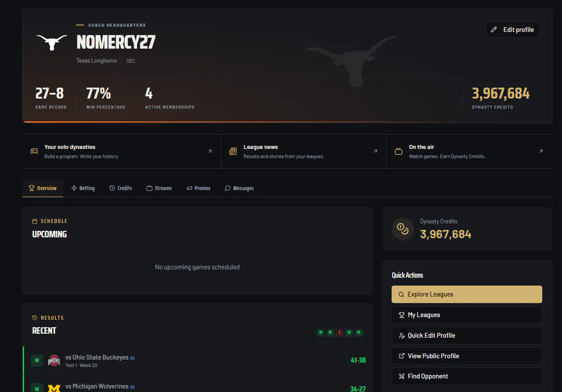Click the chat bubble icon on Messages tab

tap(228, 188)
